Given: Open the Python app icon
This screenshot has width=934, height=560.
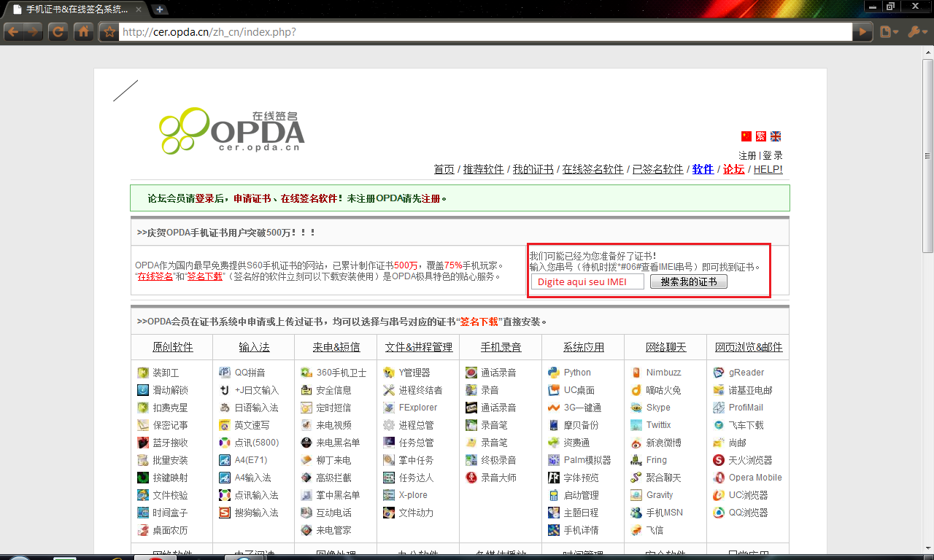Looking at the screenshot, I should [554, 373].
